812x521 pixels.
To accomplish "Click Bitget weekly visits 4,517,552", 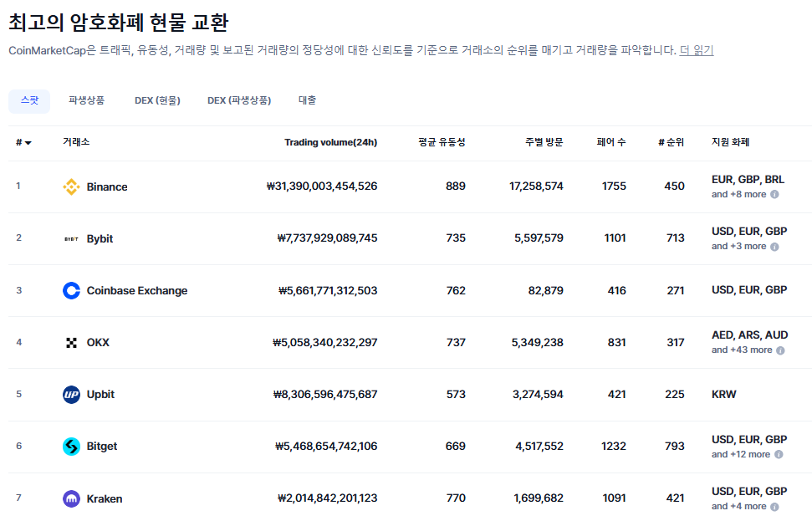I will 539,447.
